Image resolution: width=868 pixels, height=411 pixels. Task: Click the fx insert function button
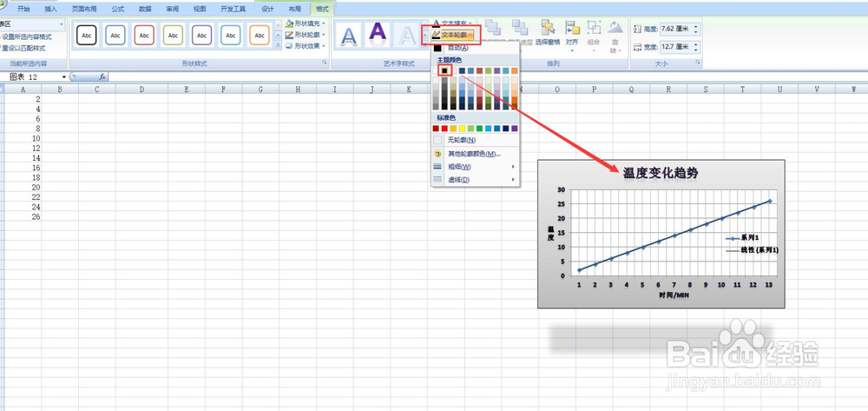point(102,77)
